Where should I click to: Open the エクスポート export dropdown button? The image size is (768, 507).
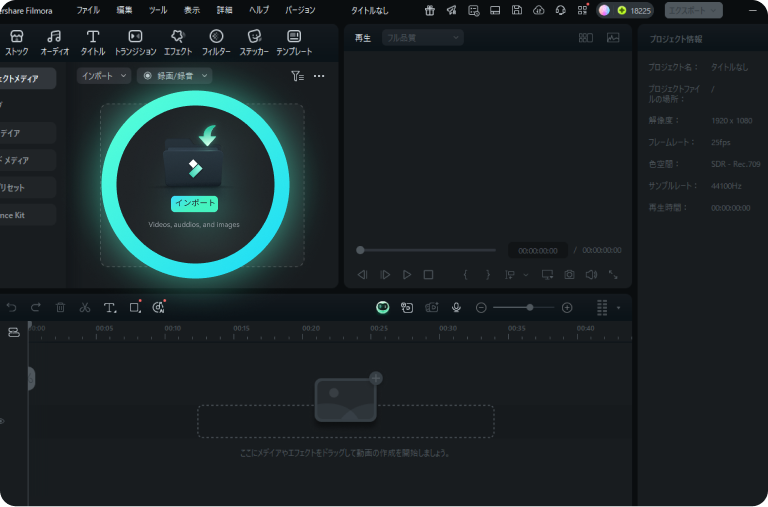coord(693,10)
